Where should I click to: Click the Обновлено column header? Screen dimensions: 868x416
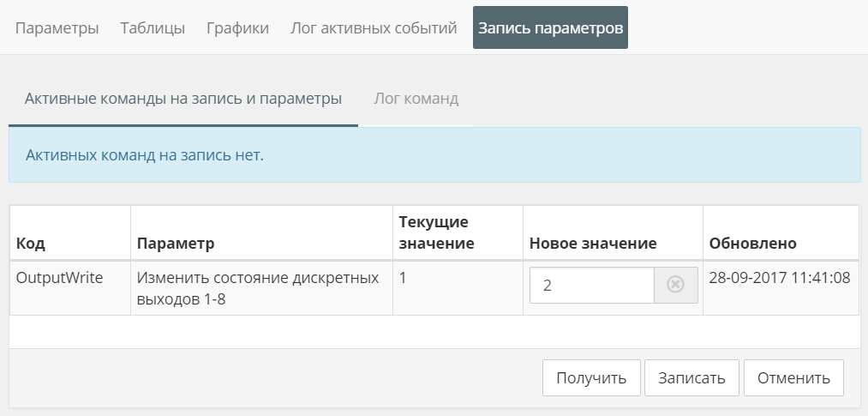click(752, 244)
